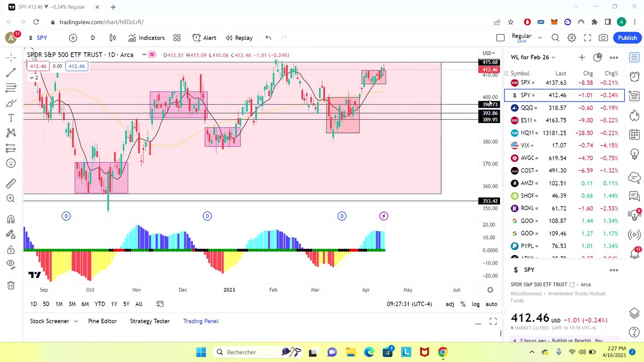Open the USD currency dropdown

point(489,53)
